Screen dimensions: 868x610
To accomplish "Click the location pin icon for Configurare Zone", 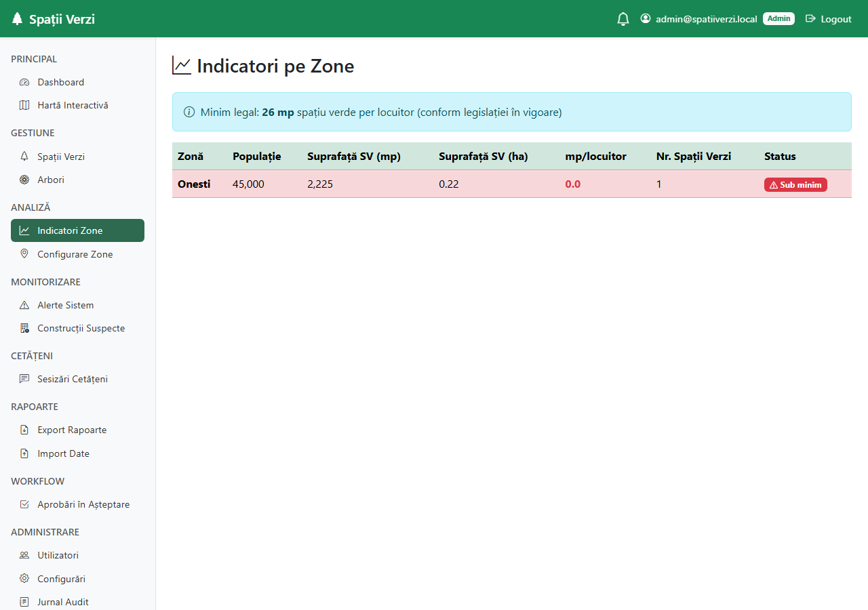I will (x=24, y=254).
